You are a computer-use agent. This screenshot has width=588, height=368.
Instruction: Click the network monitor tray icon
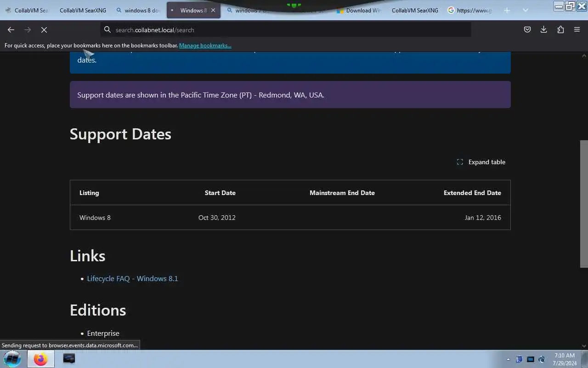pos(531,359)
